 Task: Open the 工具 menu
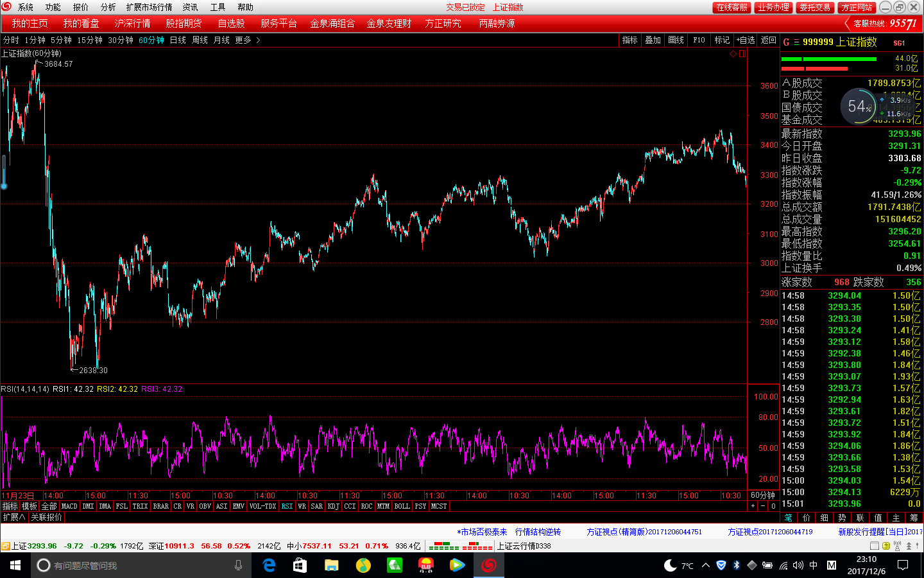[218, 7]
